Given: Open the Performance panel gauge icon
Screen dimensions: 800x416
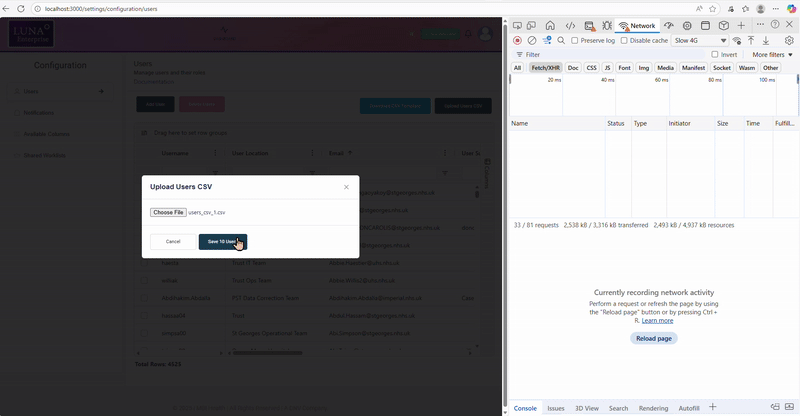Looking at the screenshot, I should tap(669, 26).
